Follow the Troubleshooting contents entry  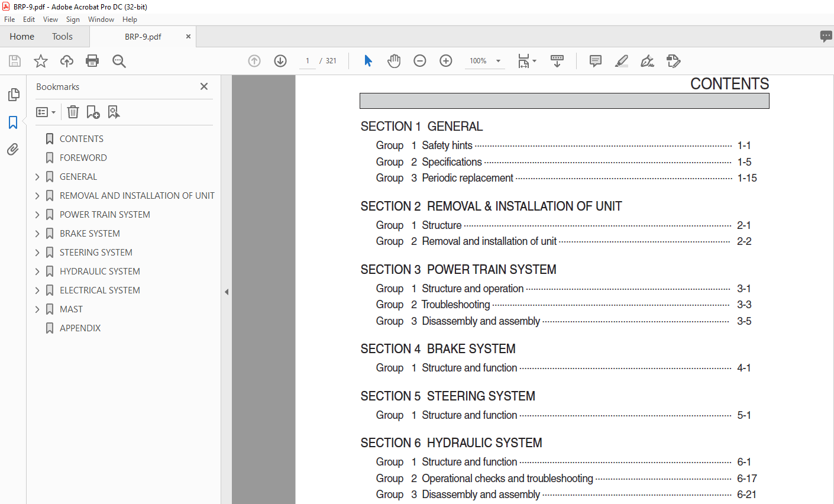455,305
